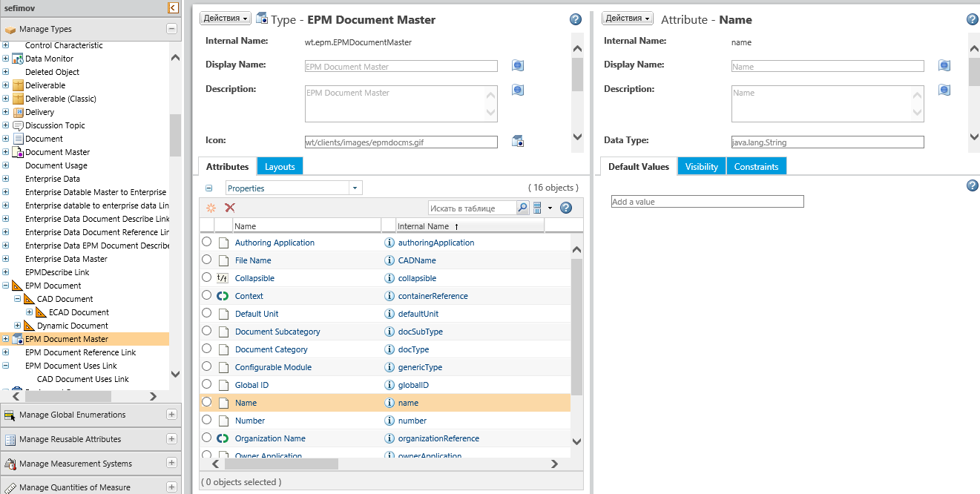Click the EPM Document tree icon
Screen dimensions: 980x494
(19, 286)
